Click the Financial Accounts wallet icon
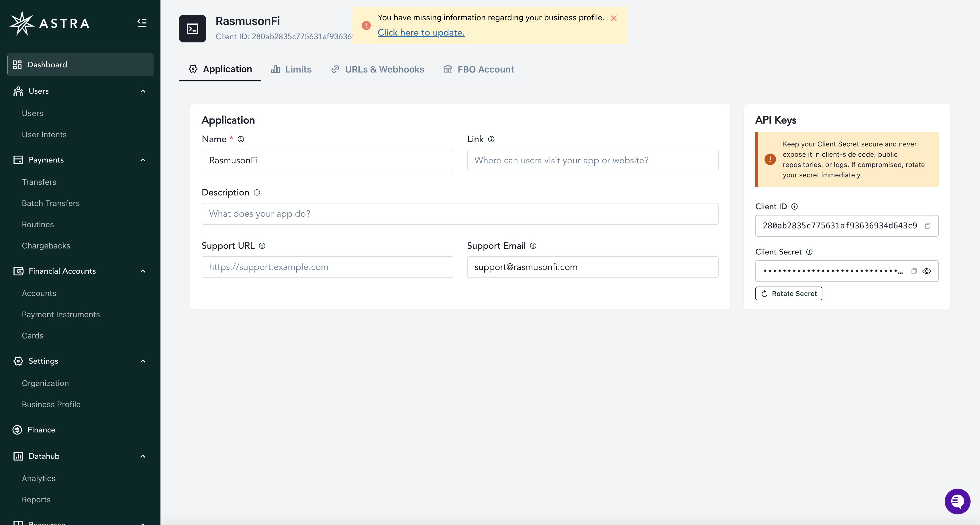Image resolution: width=980 pixels, height=525 pixels. tap(18, 271)
